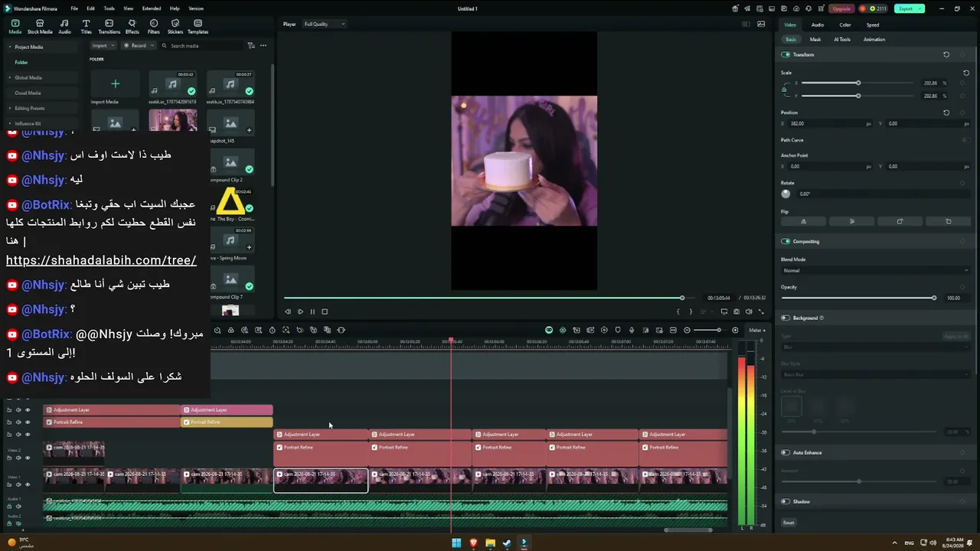Viewport: 980px width, 551px height.
Task: Click the rotate clockwise 90 degrees button
Action: pos(900,221)
